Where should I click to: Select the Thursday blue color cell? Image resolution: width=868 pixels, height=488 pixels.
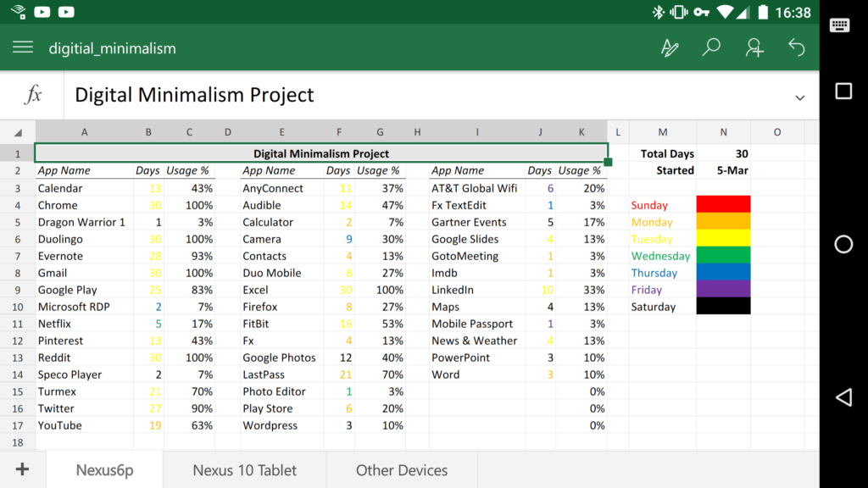(x=723, y=272)
